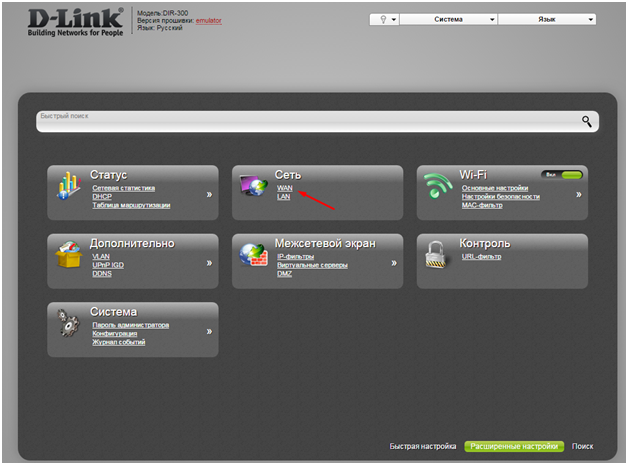The width and height of the screenshot is (628, 465).
Task: Toggle the Wi-Fi Вкл switch
Action: 562,174
